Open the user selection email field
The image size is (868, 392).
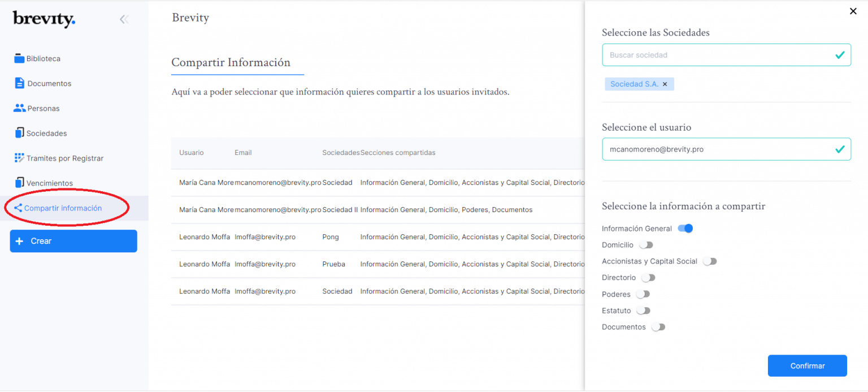click(x=718, y=149)
